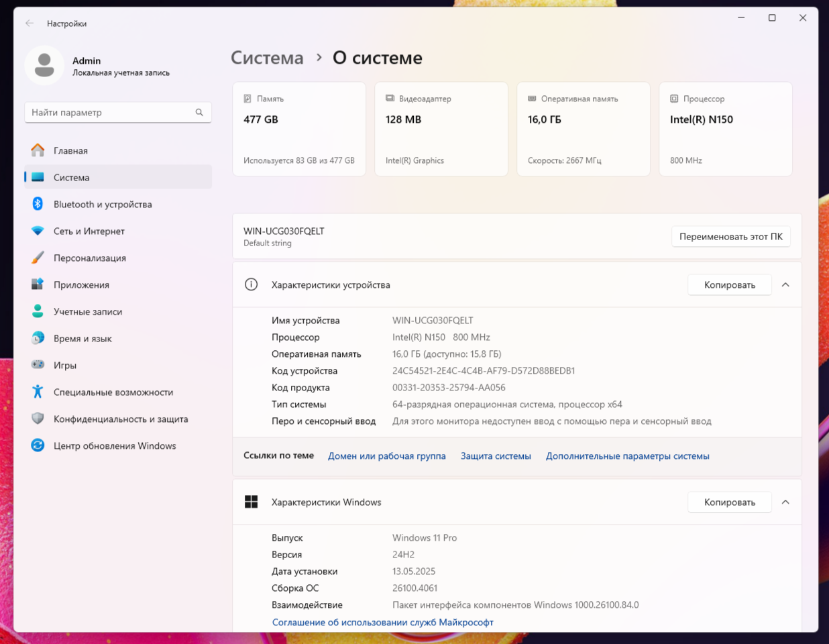Click the install date 13.05.2025
This screenshot has height=644, width=829.
[414, 571]
